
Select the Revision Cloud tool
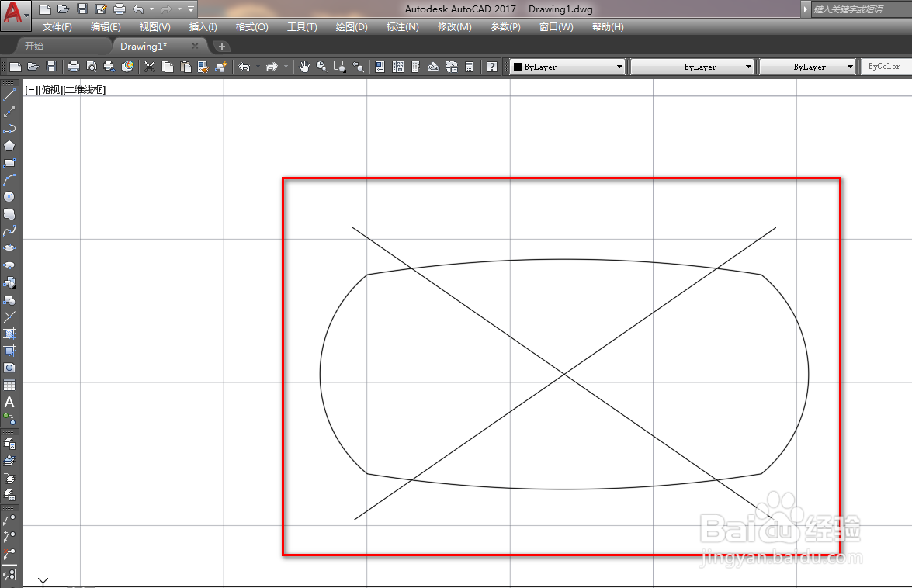tap(9, 214)
